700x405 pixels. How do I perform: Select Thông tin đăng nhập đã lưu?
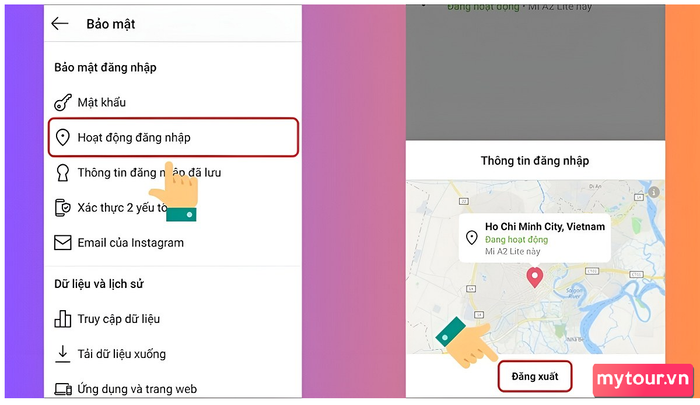(x=173, y=172)
